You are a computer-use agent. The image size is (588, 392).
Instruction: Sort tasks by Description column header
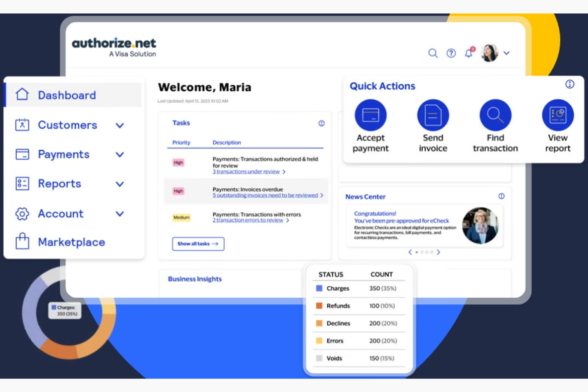226,143
